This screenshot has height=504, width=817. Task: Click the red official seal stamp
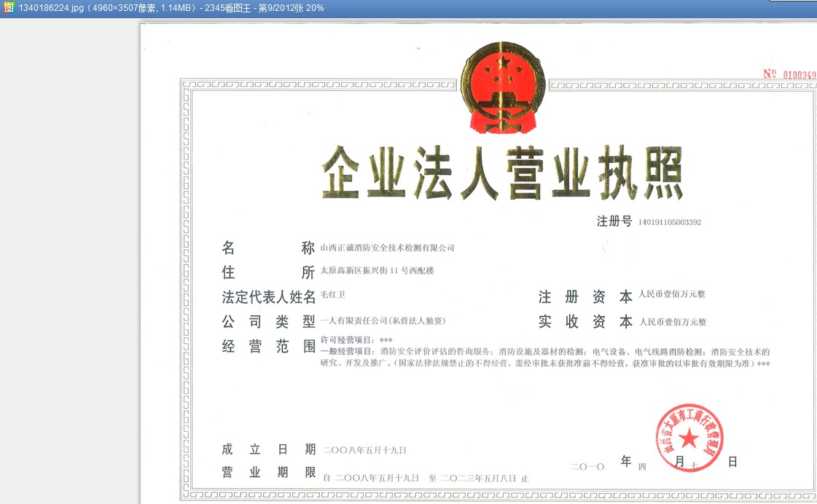tap(689, 438)
